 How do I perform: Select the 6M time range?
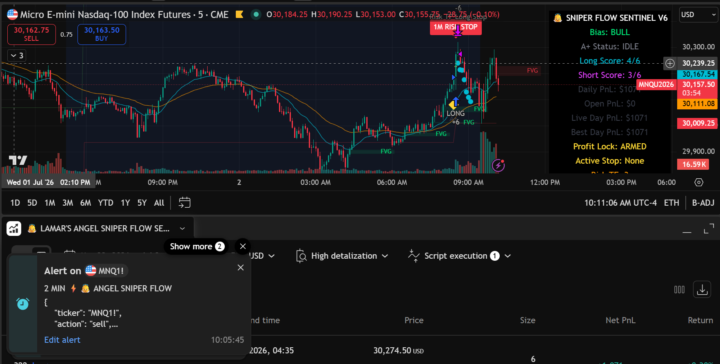click(x=85, y=202)
